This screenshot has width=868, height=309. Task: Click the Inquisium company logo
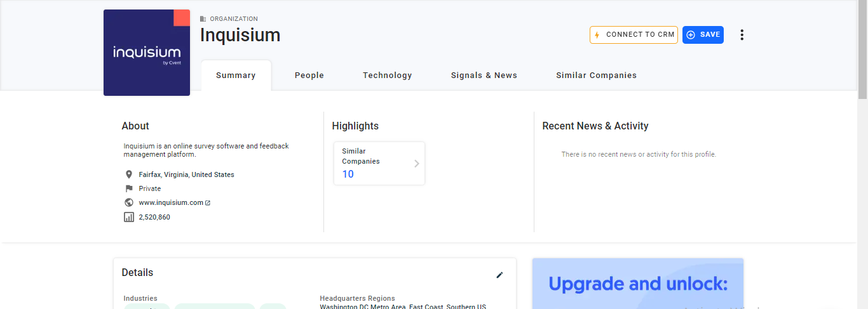(x=147, y=53)
